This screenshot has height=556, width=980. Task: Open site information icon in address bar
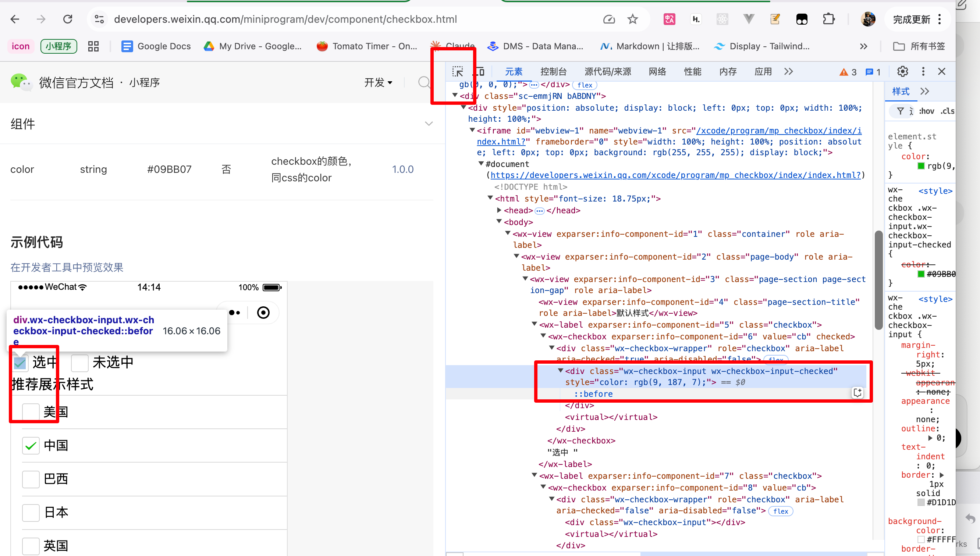tap(99, 19)
